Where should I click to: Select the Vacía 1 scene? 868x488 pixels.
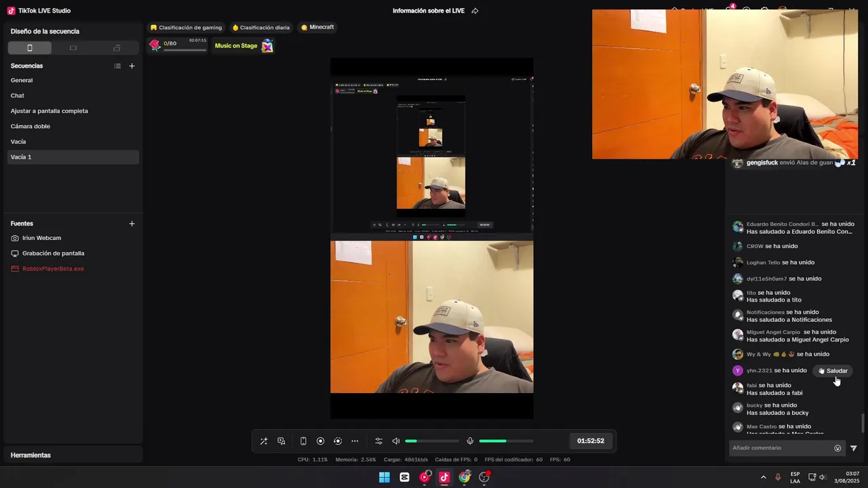[x=73, y=157]
